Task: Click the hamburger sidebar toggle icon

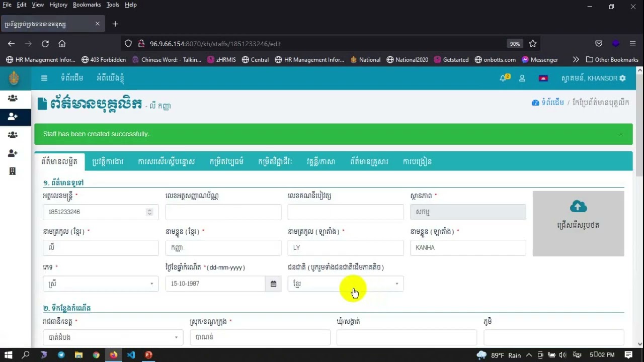Action: [x=44, y=78]
